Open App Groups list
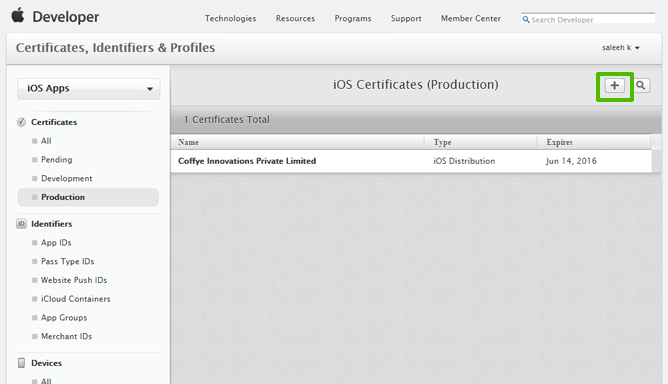Screen dimensions: 668x384 click(x=64, y=318)
